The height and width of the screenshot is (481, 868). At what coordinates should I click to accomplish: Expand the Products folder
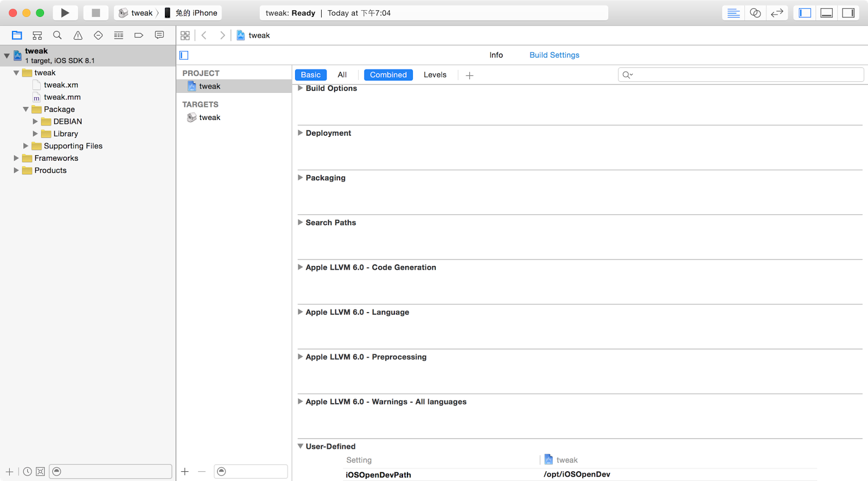point(16,170)
